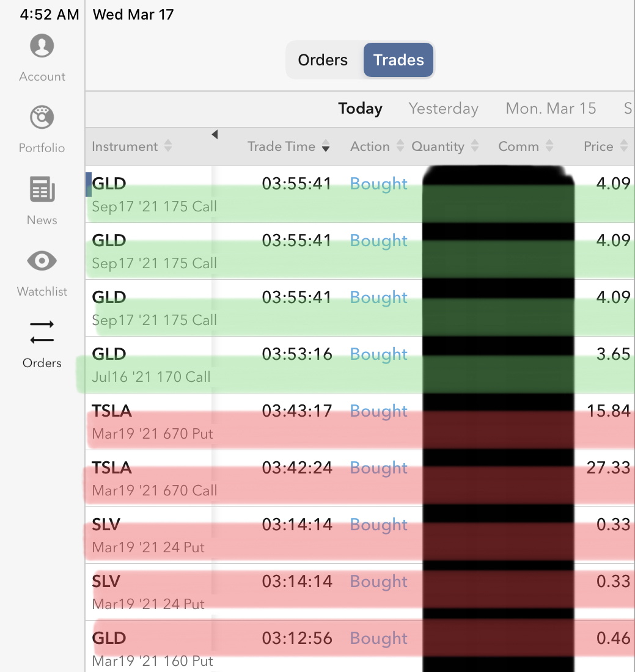Open the GLD Jul16 '21 170 Call trade
The height and width of the screenshot is (672, 635).
(244, 365)
